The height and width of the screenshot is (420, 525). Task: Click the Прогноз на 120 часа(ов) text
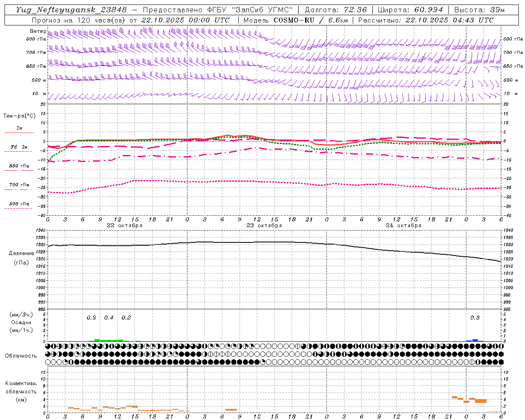point(79,20)
